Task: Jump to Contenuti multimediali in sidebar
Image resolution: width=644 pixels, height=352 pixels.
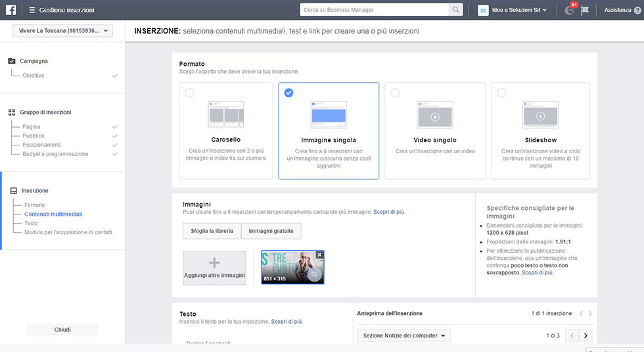Action: pos(53,214)
